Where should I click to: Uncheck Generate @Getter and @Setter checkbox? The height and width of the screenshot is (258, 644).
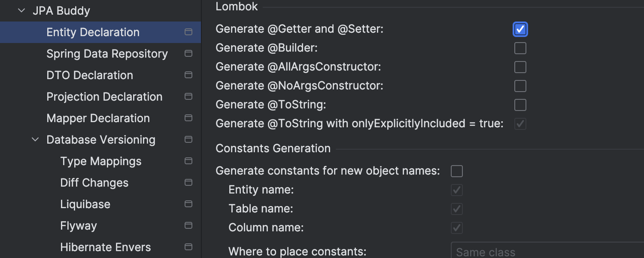click(520, 29)
